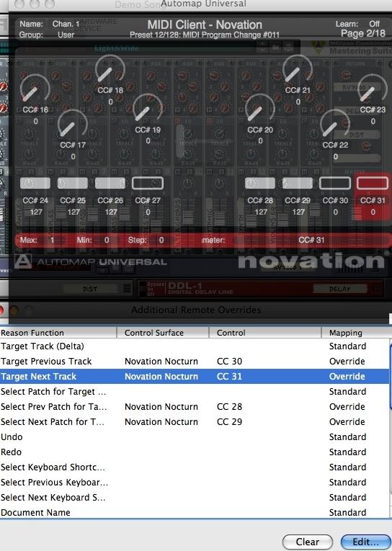Toggle the CC# 29 button
Viewport: 392px width, 551px height.
[x=298, y=183]
